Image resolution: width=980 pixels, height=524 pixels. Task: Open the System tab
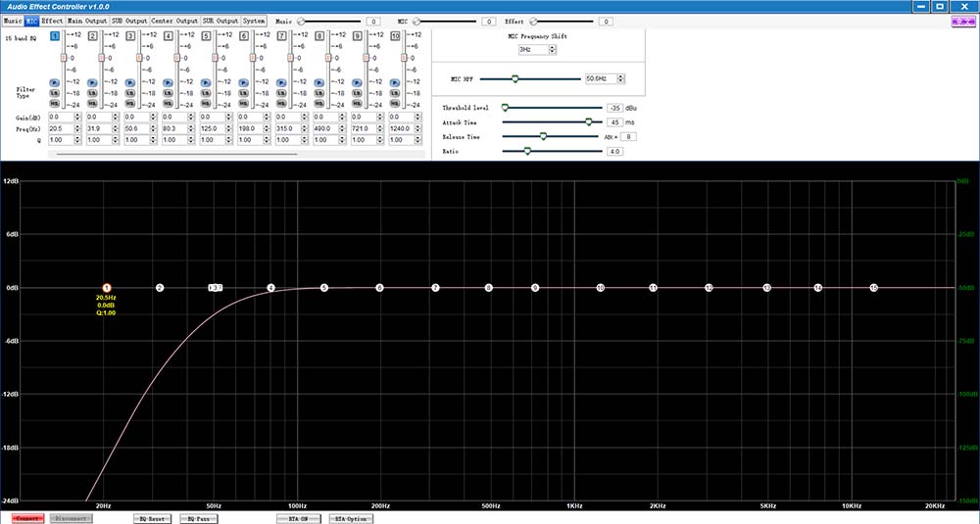(254, 21)
